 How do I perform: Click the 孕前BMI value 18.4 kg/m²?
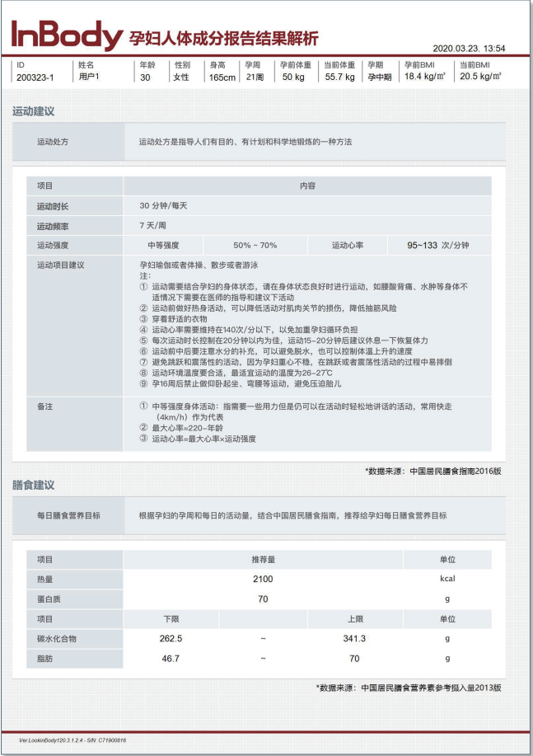click(425, 76)
